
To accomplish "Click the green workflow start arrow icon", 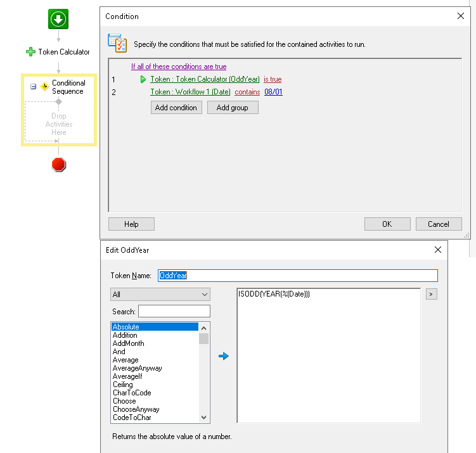I will [x=58, y=20].
